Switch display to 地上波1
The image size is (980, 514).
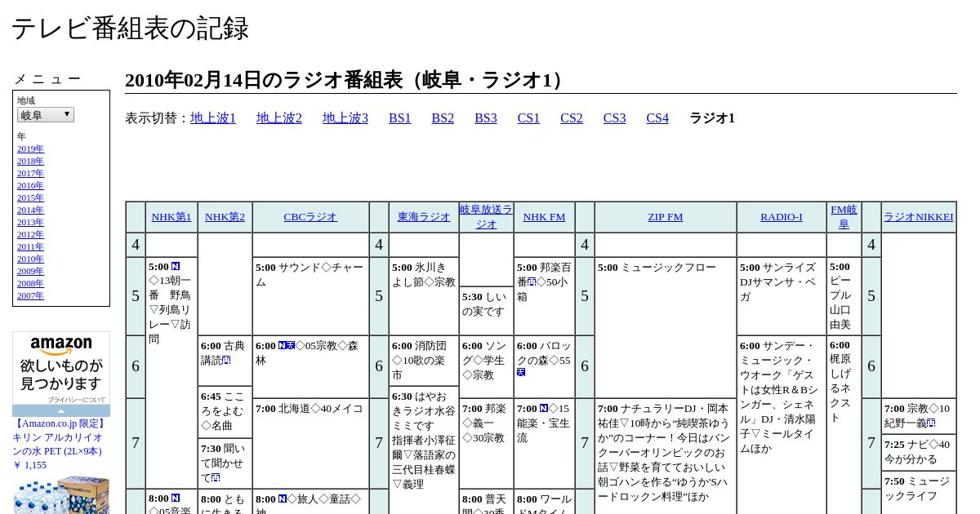[x=213, y=118]
